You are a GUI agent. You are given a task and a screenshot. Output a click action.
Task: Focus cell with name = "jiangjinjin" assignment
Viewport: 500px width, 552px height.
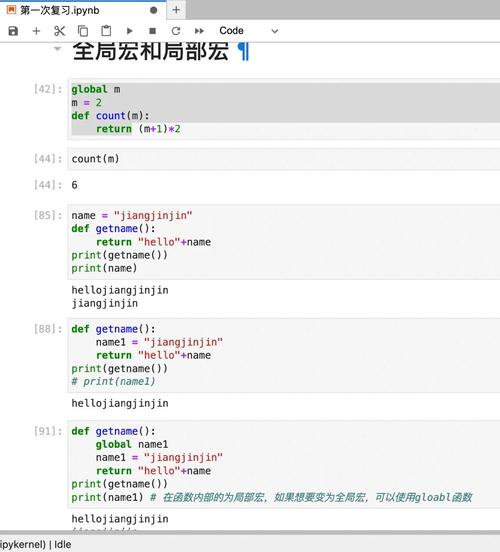(x=284, y=242)
